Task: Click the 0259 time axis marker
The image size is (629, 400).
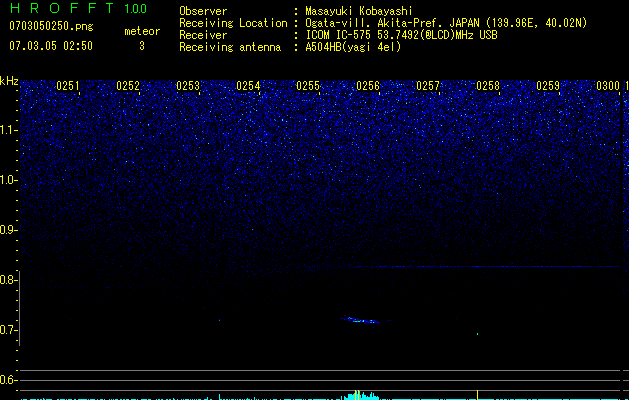Action: tap(548, 86)
